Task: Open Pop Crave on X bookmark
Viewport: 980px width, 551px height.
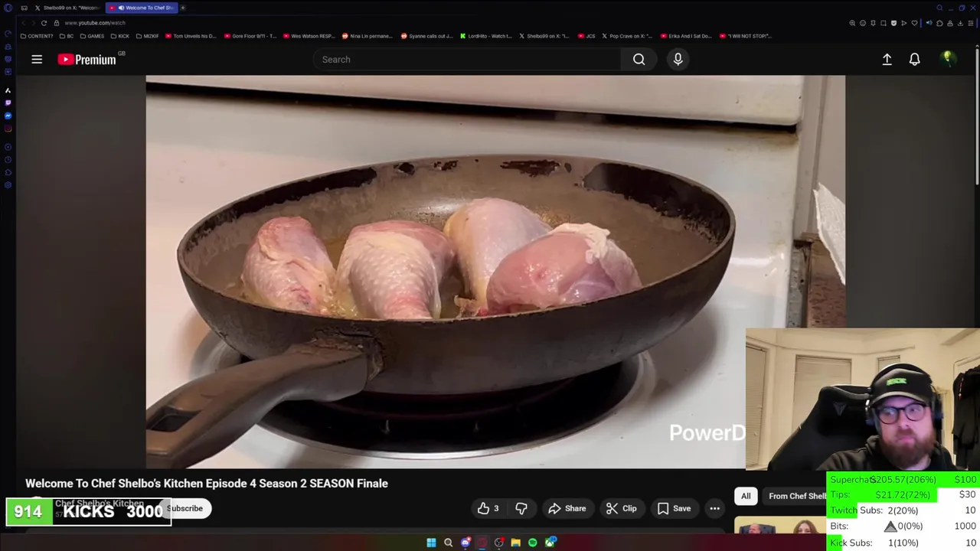Action: [627, 36]
